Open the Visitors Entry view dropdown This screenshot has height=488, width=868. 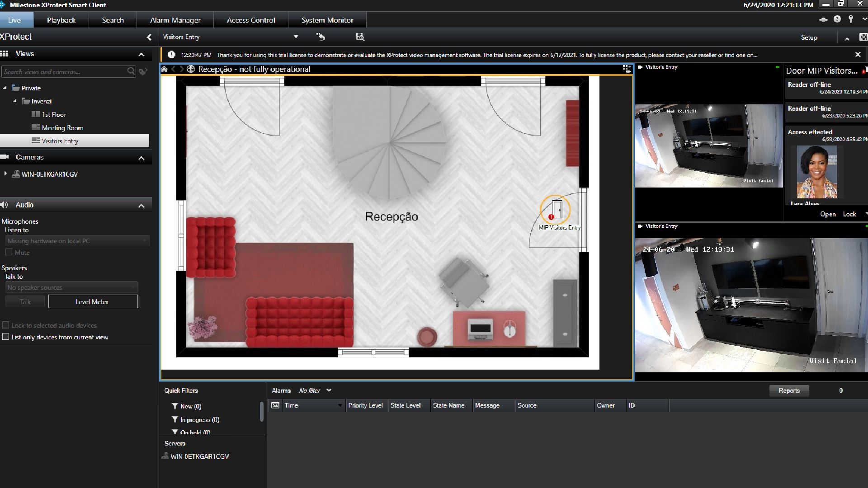click(296, 37)
